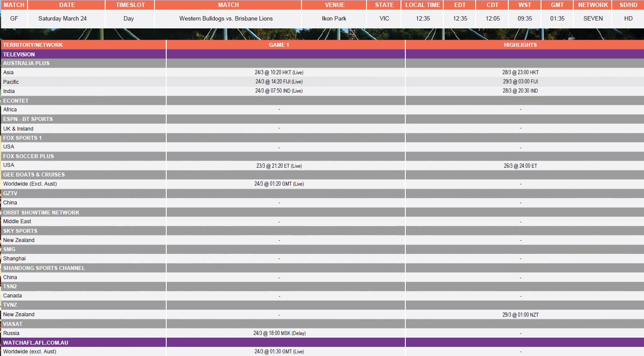Select the Africa territory row label
This screenshot has height=356, width=644.
tap(10, 110)
